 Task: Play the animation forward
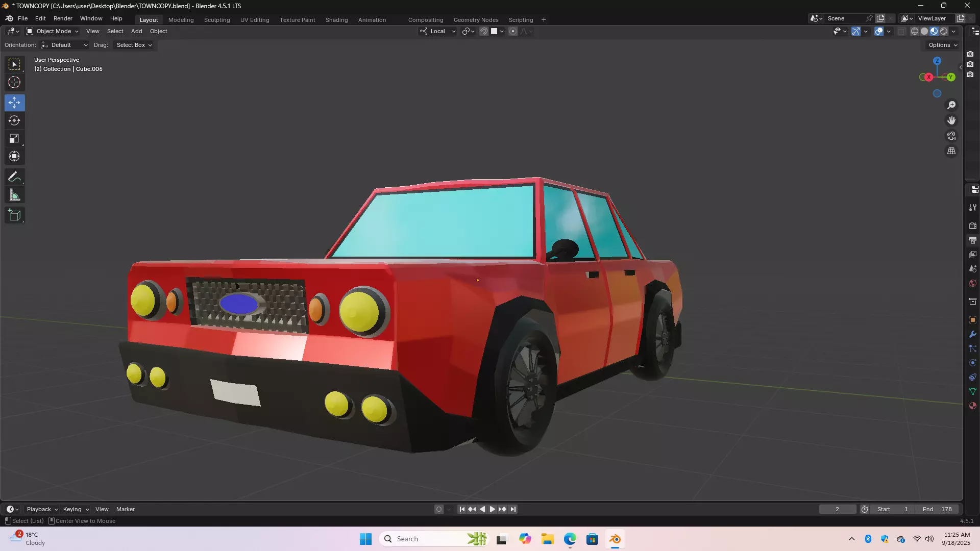click(492, 509)
